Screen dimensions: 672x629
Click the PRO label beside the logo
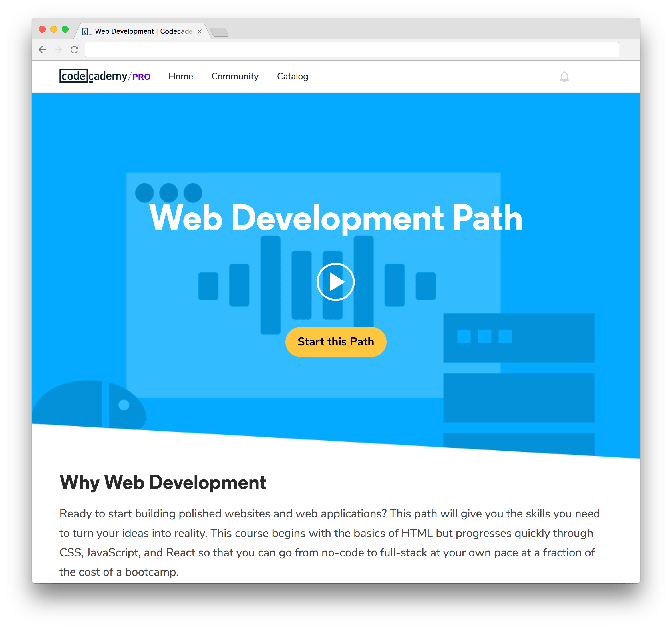pyautogui.click(x=142, y=77)
